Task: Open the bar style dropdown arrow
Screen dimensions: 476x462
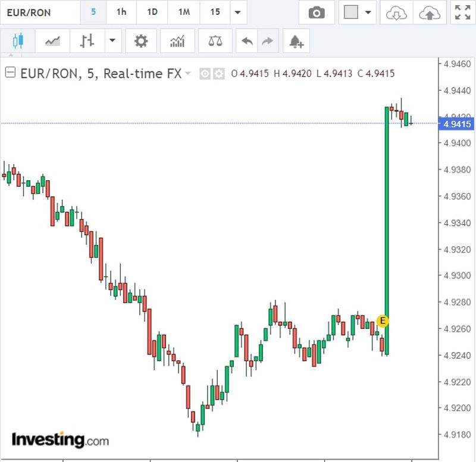Action: [x=112, y=40]
